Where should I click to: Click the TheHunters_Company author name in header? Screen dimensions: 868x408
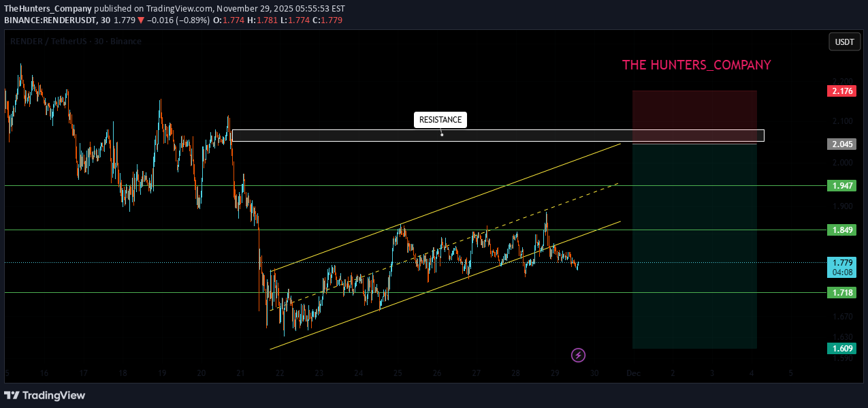[48, 9]
